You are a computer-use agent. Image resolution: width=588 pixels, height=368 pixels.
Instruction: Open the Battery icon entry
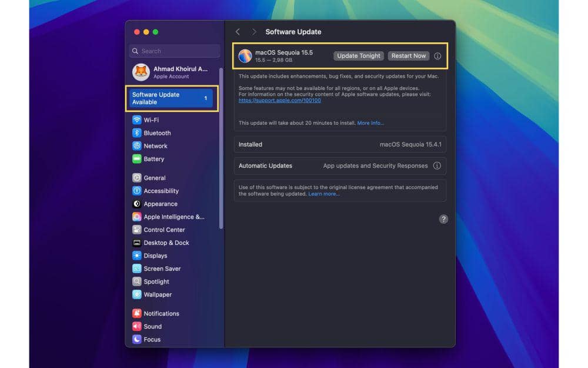point(137,159)
